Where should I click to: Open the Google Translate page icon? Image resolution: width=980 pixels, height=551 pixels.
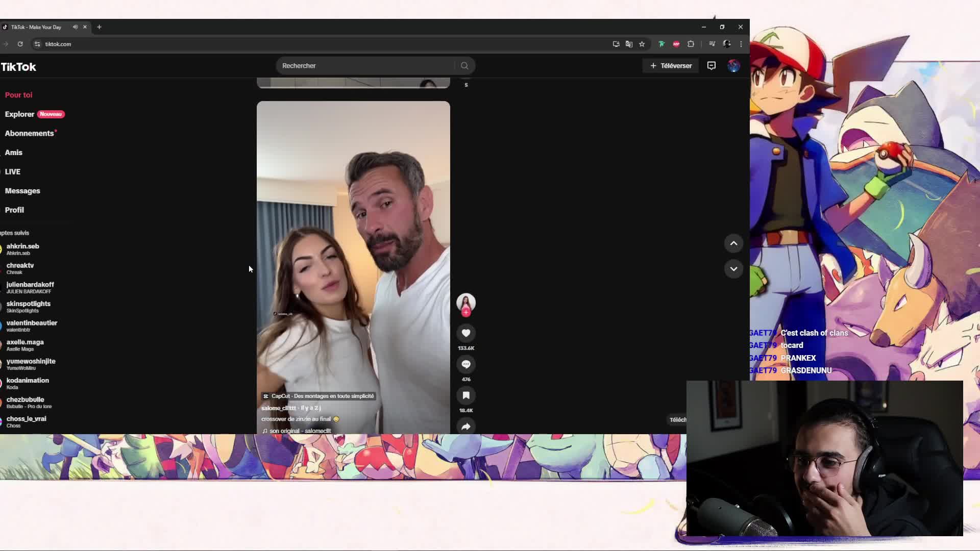[x=629, y=44]
